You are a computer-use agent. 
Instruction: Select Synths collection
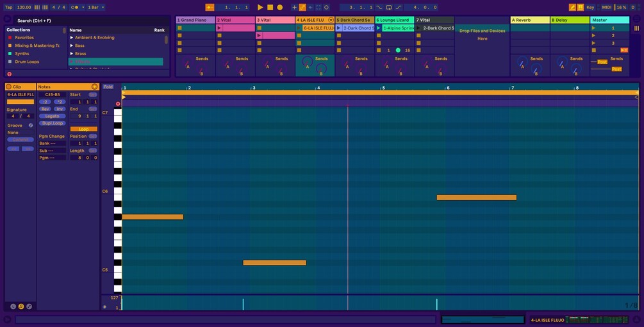pos(22,53)
